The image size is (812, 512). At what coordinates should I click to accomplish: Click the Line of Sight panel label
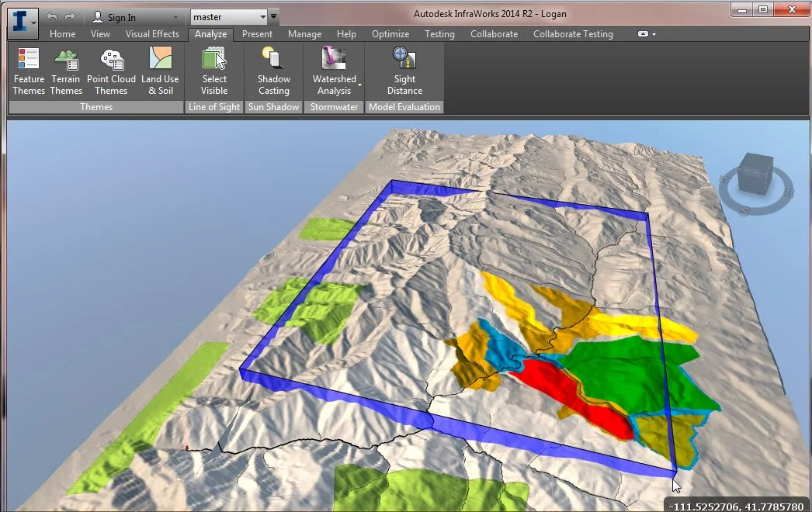(214, 107)
